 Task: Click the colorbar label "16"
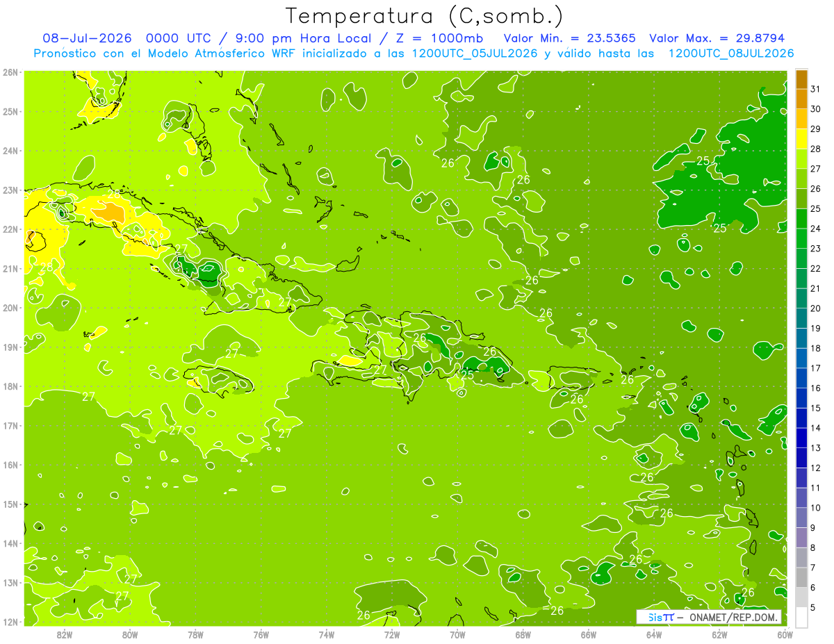click(816, 388)
